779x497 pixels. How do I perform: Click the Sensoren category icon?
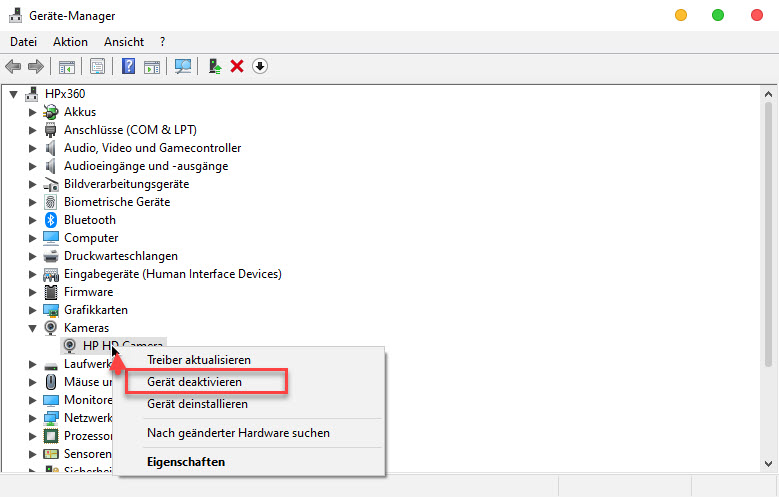(51, 454)
